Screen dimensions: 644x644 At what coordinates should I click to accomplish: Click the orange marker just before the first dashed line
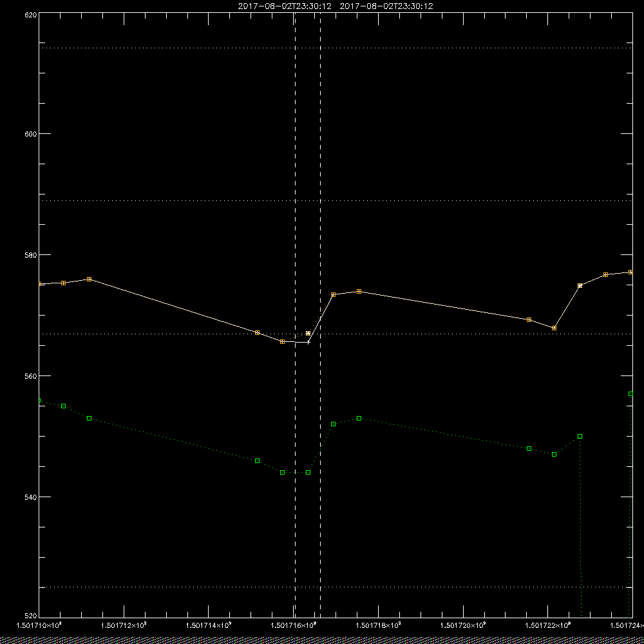click(x=283, y=342)
